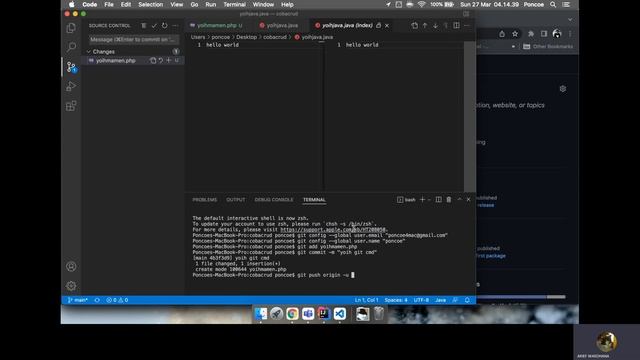Open errors and warnings count in status bar
The height and width of the screenshot is (360, 640).
point(117,300)
